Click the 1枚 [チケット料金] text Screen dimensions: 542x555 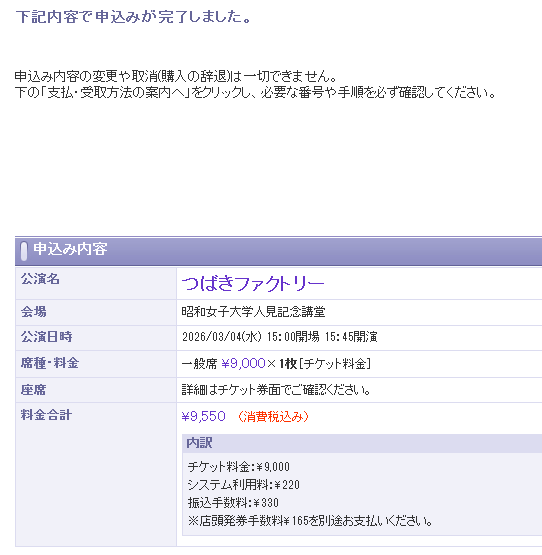point(325,364)
